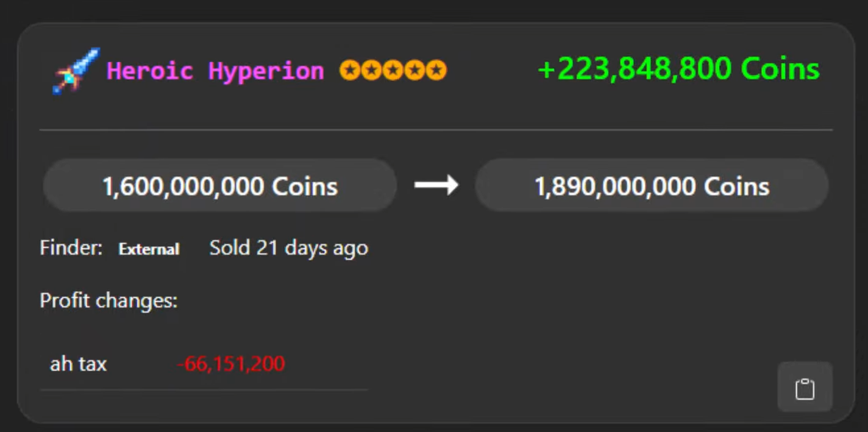Click the last orange star icon
The height and width of the screenshot is (432, 868).
(436, 71)
